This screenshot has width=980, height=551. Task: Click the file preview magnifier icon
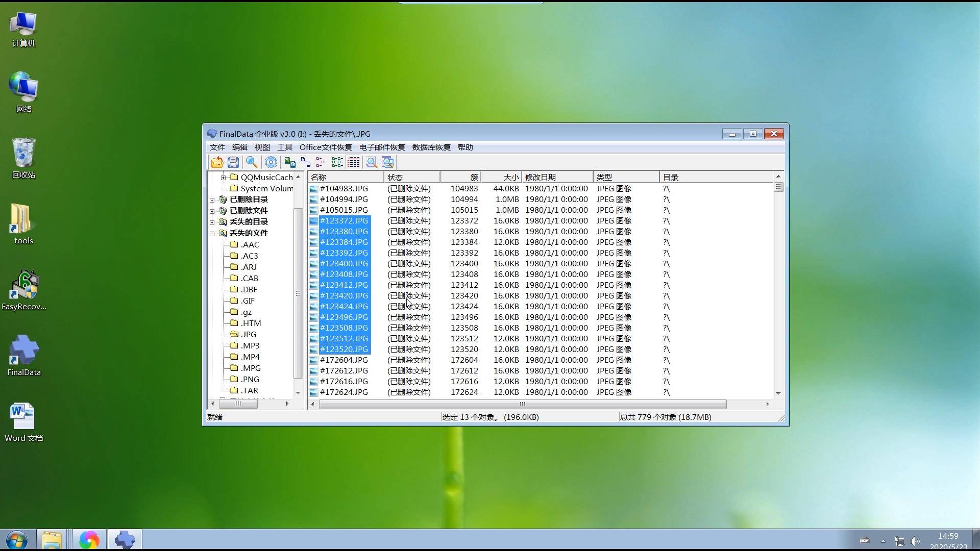372,162
